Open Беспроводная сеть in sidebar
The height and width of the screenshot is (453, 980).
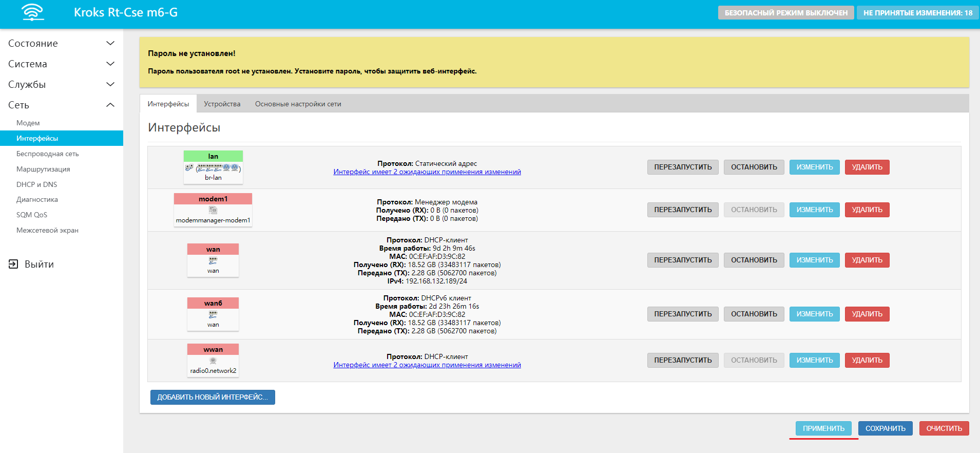click(47, 154)
